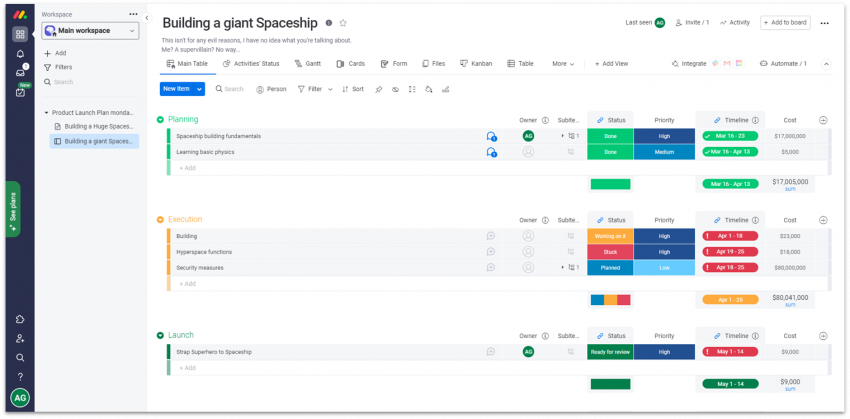Click the help question mark icon
The image size is (850, 419).
click(x=20, y=377)
